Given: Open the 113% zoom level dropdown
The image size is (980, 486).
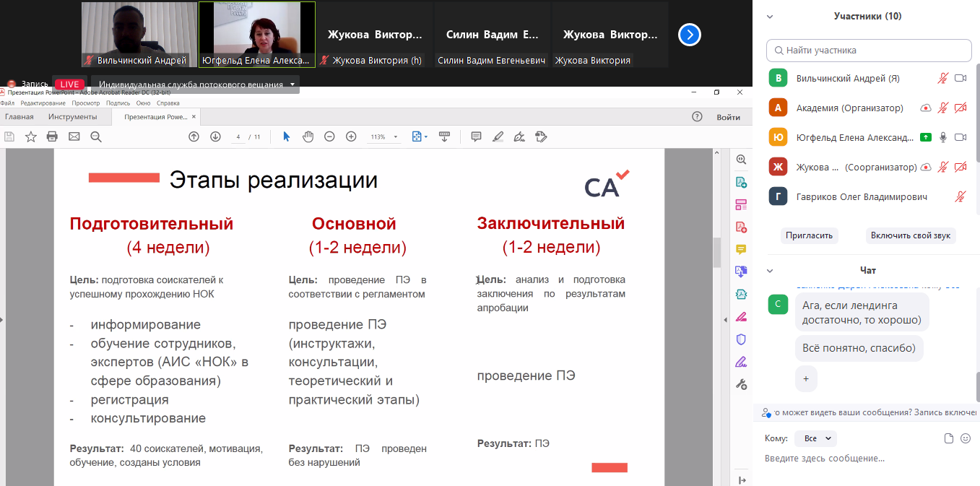Looking at the screenshot, I should (383, 136).
